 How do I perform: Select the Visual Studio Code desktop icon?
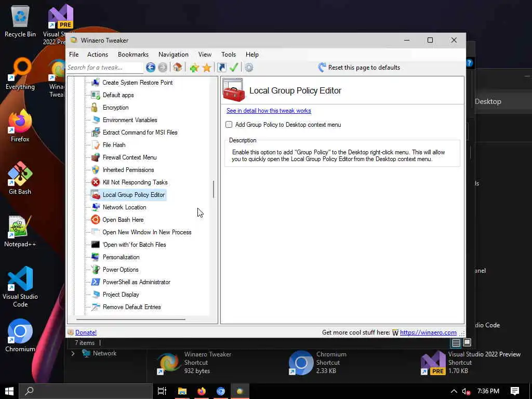point(20,287)
